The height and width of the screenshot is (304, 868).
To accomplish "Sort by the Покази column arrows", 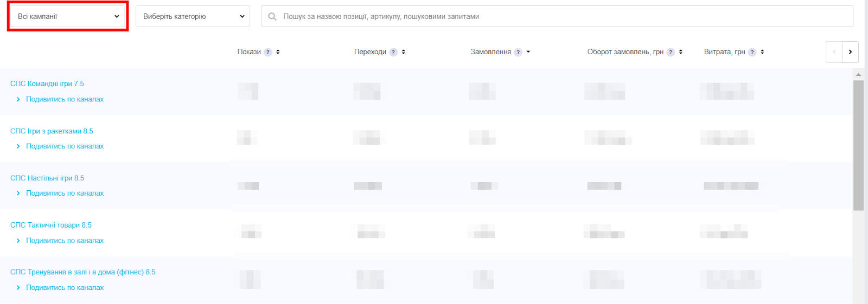I will click(278, 52).
